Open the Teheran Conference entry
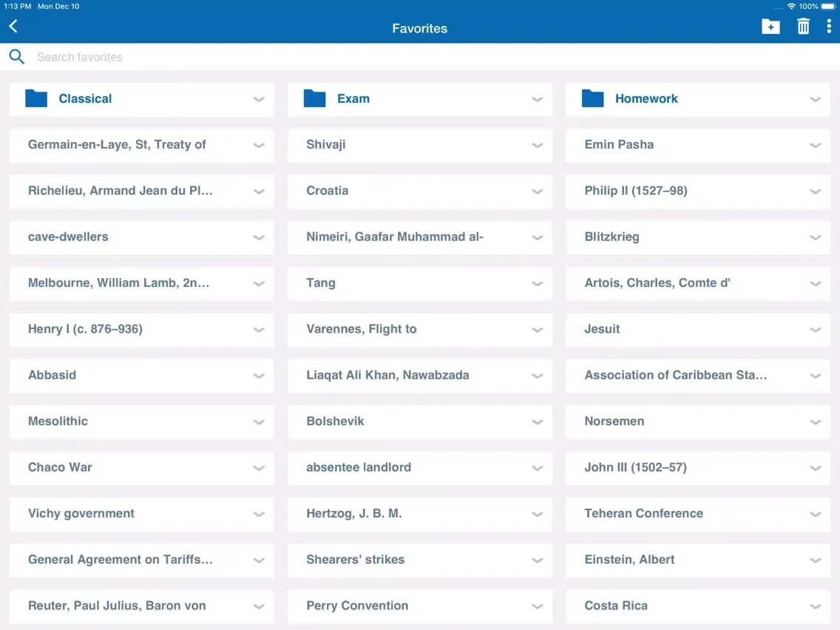The image size is (840, 630). pos(643,513)
